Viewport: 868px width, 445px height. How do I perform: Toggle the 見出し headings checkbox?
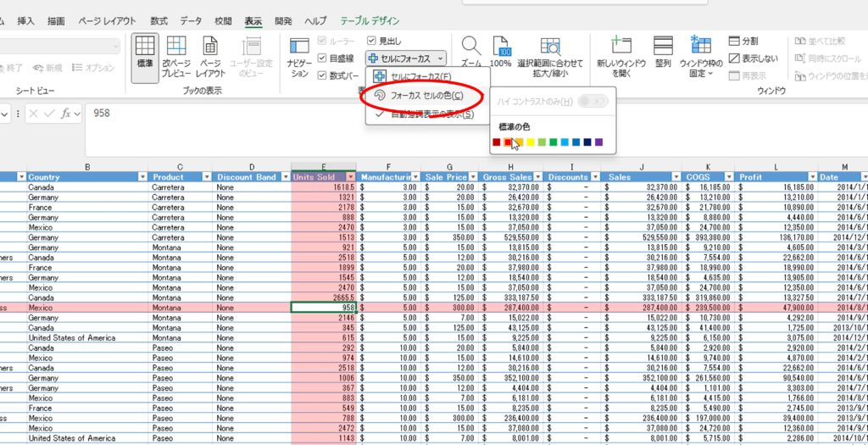[371, 41]
